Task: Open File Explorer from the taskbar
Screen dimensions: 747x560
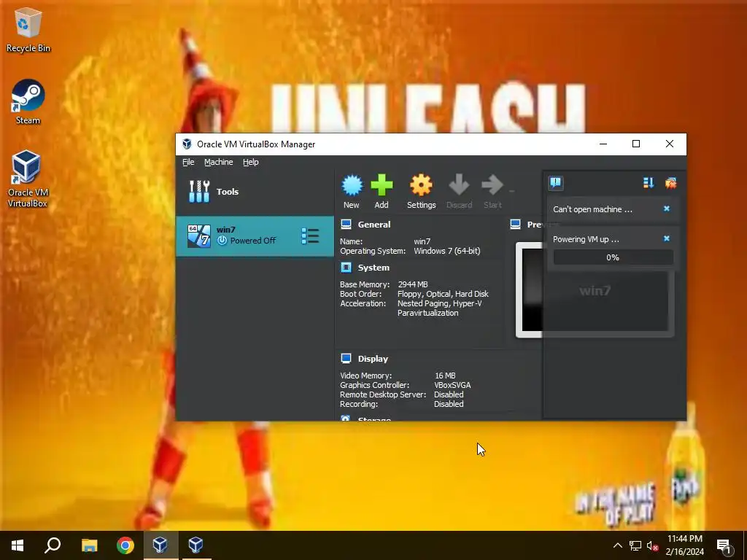Action: tap(89, 545)
